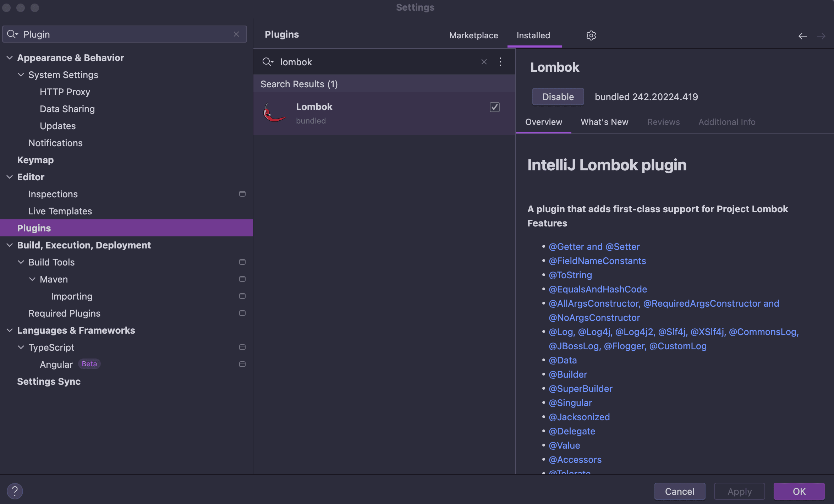834x504 pixels.
Task: Click project-level icon next to Required Plugins
Action: (242, 313)
